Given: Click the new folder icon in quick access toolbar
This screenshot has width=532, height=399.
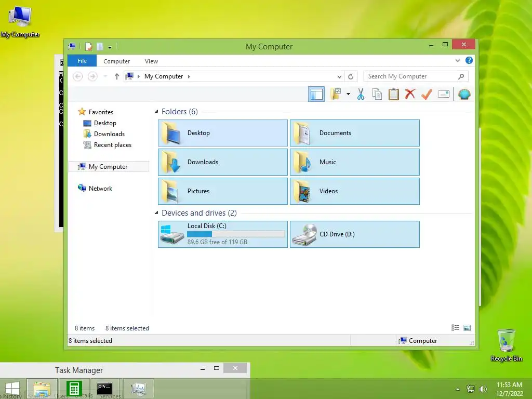Looking at the screenshot, I should pos(100,46).
